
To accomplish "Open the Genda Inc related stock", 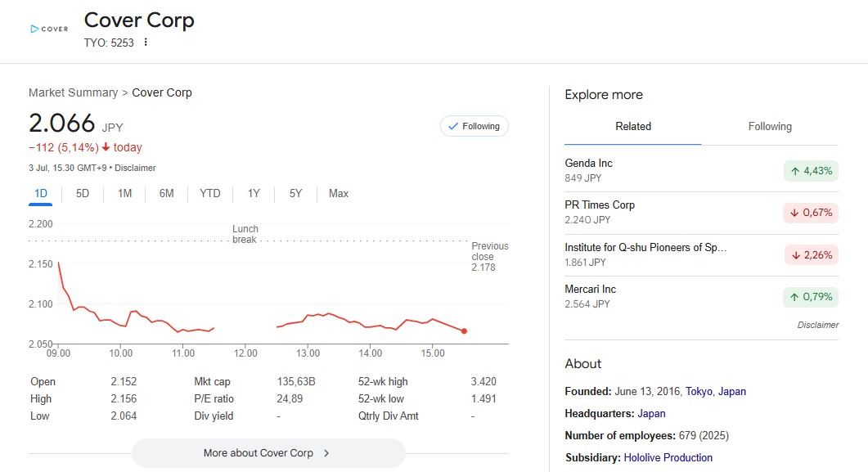I will (701, 170).
